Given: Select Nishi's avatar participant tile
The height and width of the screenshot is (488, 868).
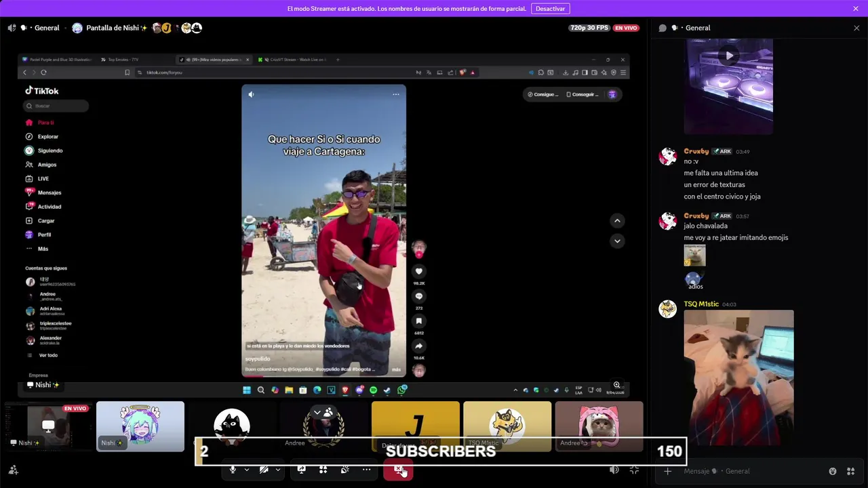Looking at the screenshot, I should coord(140,426).
